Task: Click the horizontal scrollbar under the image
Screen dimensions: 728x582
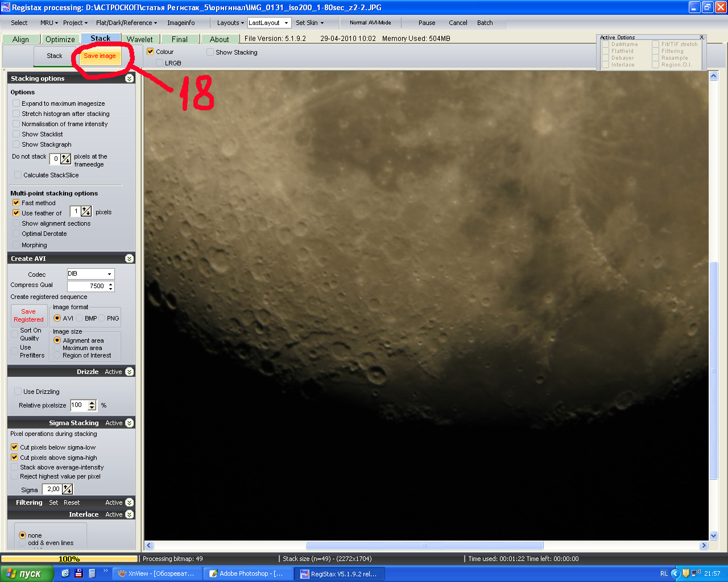Action: [424, 546]
